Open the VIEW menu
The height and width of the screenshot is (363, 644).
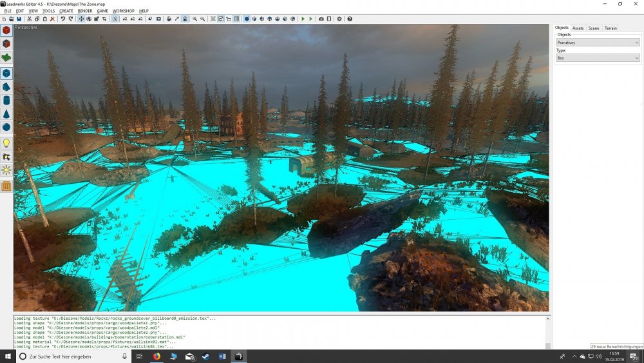pos(33,11)
